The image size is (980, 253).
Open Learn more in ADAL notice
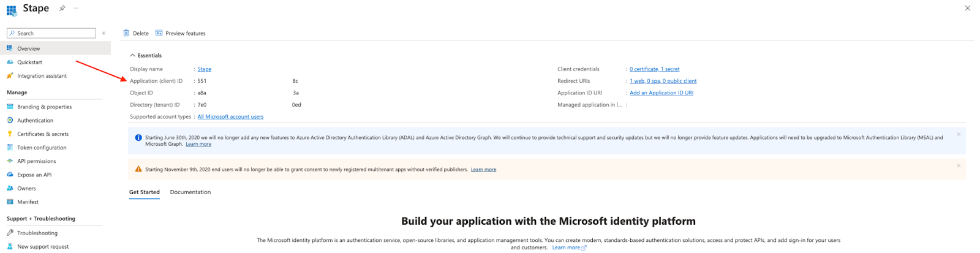pyautogui.click(x=198, y=144)
